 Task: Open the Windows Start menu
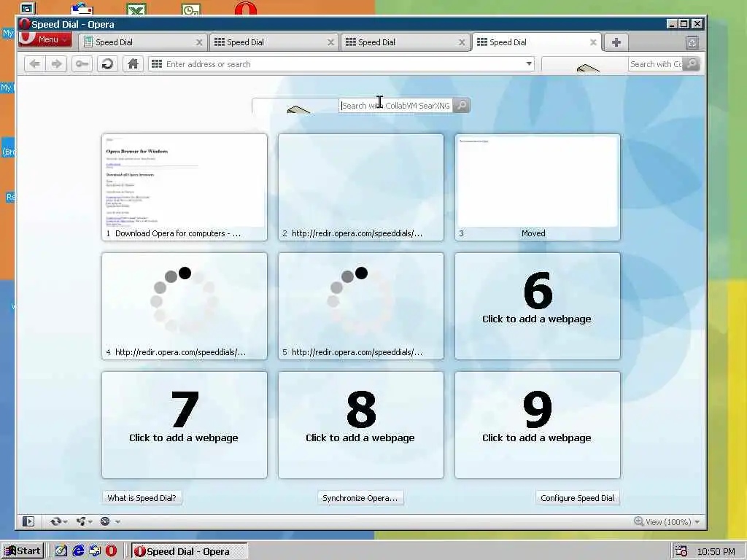point(23,551)
